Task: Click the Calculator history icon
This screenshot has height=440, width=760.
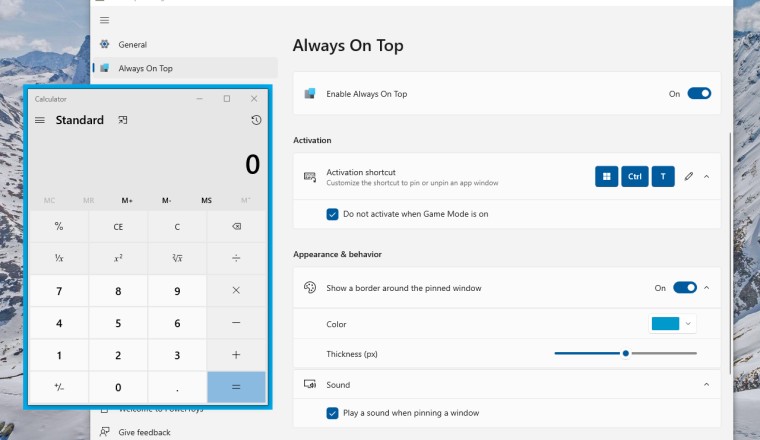Action: point(256,120)
